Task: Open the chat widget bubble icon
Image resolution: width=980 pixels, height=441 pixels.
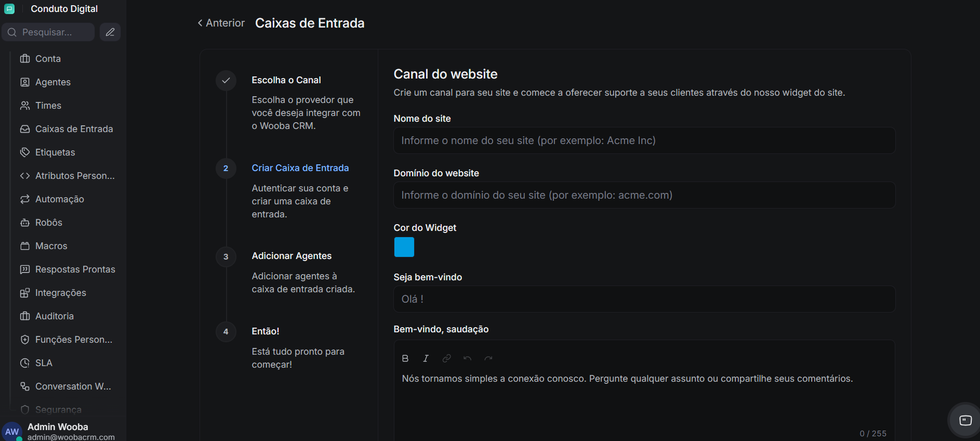Action: pos(965,420)
